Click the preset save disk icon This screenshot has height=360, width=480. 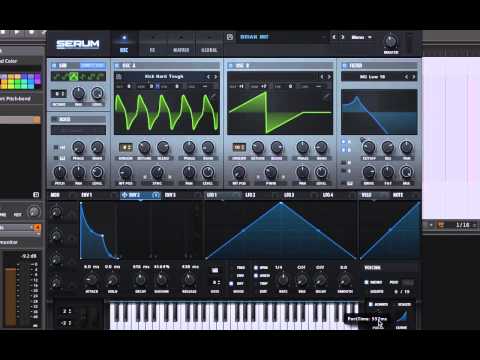[x=230, y=37]
